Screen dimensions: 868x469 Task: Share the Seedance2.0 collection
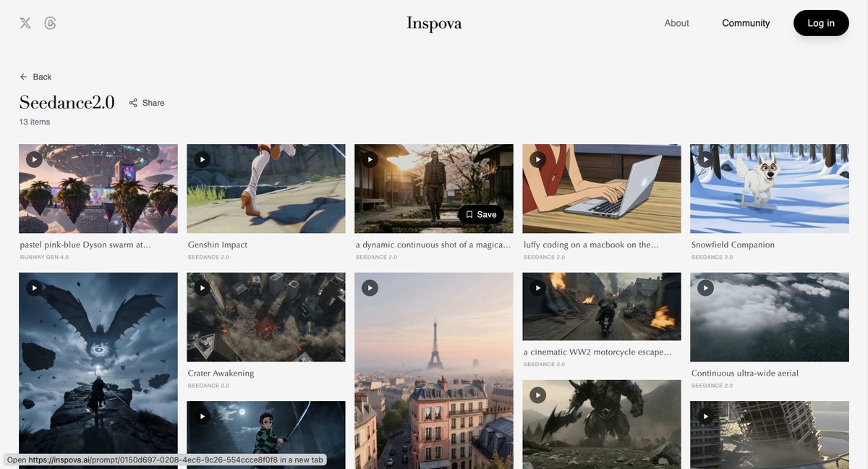tap(147, 103)
